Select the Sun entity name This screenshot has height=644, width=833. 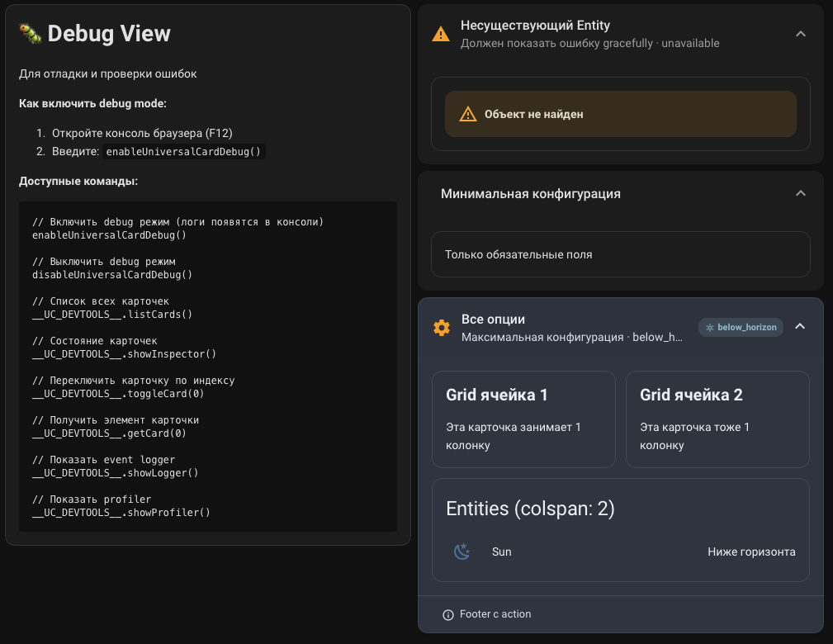pos(501,552)
